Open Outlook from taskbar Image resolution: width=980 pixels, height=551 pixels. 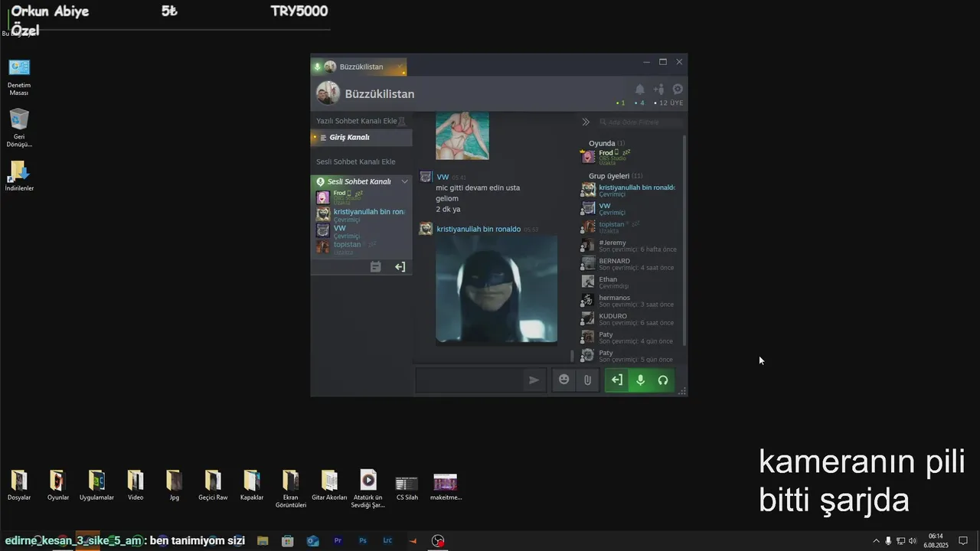click(x=312, y=541)
